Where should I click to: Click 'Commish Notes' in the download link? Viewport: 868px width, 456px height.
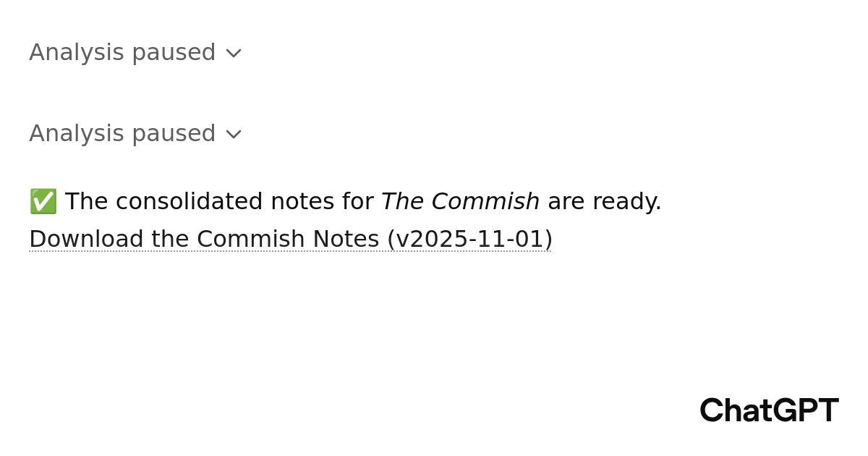(x=287, y=240)
